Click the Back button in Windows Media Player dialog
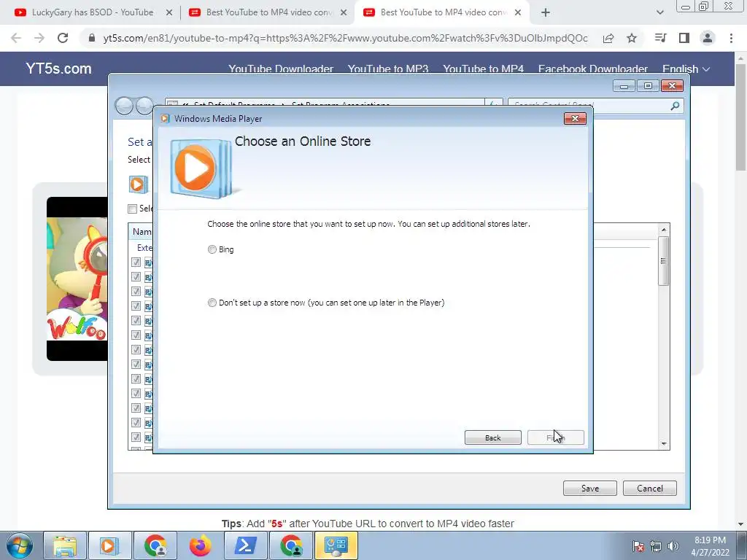747x560 pixels. click(492, 437)
